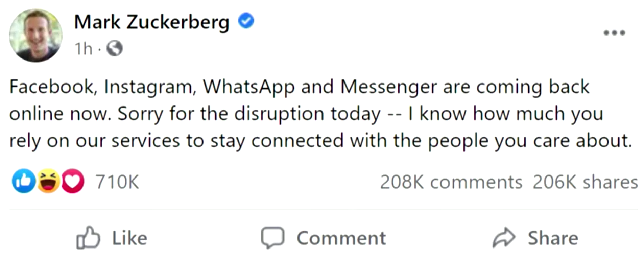This screenshot has width=644, height=260.
Task: Select the Share text label
Action: coord(553,238)
